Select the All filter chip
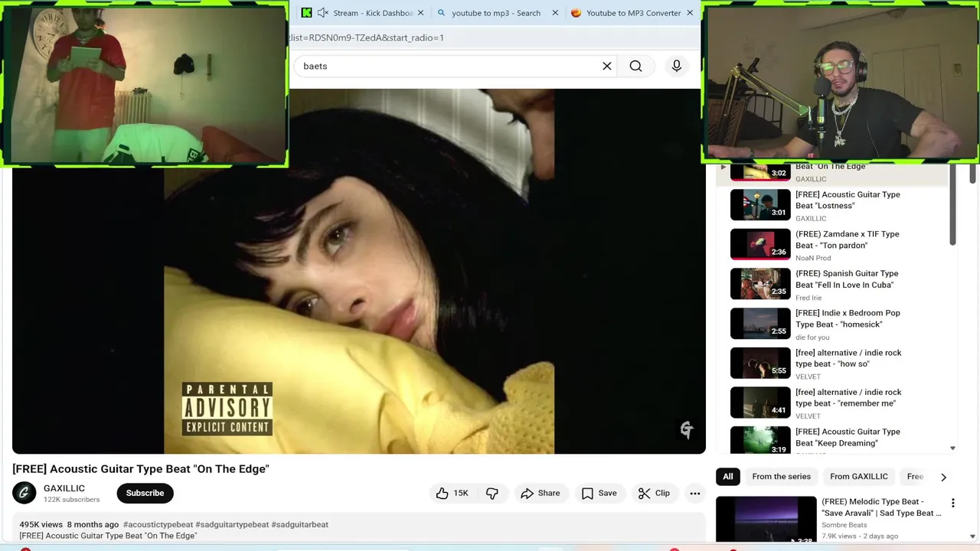 (x=728, y=477)
